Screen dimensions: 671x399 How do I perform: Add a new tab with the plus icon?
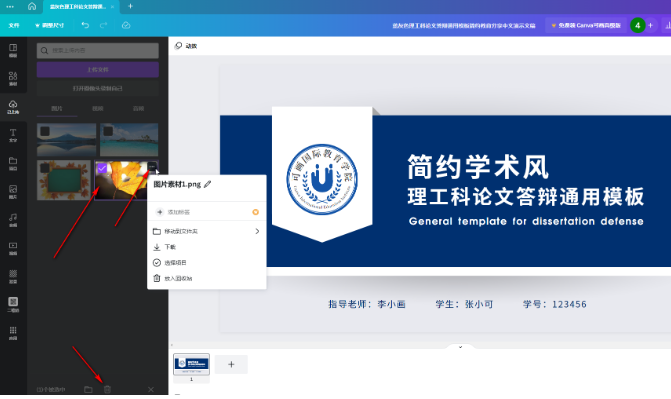coord(131,6)
